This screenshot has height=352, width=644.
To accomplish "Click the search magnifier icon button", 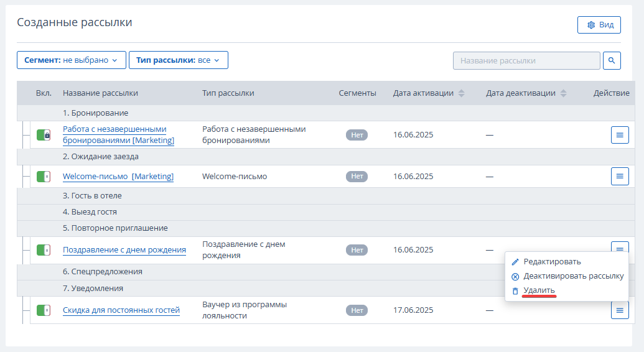I will point(612,60).
